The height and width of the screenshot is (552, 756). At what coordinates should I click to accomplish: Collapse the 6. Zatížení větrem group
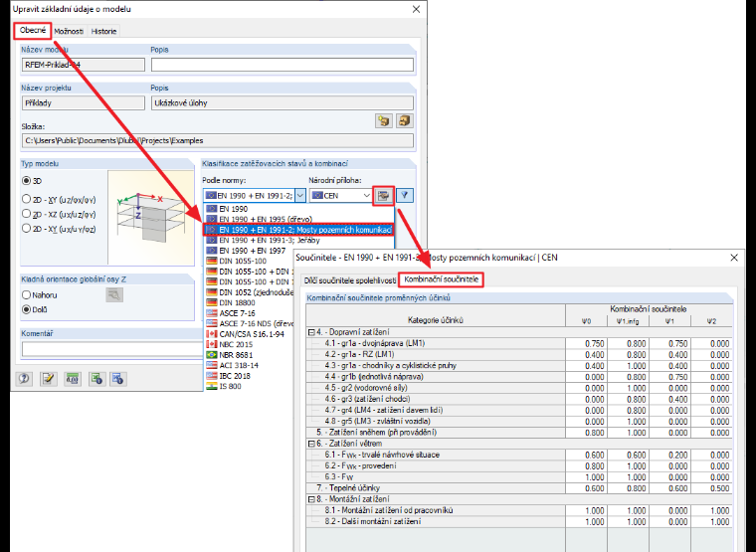pyautogui.click(x=311, y=444)
